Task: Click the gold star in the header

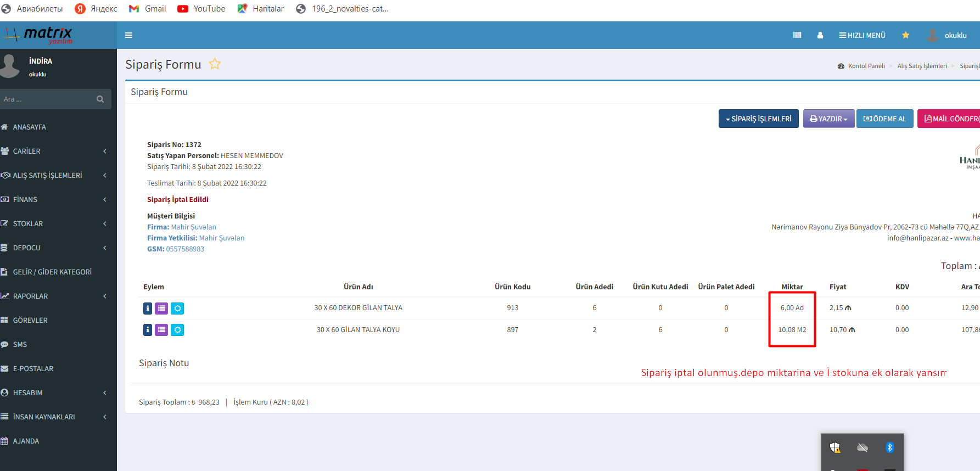Action: point(906,35)
